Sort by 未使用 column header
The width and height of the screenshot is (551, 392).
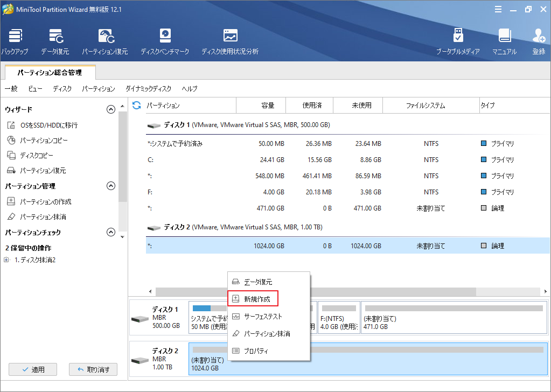pos(358,106)
